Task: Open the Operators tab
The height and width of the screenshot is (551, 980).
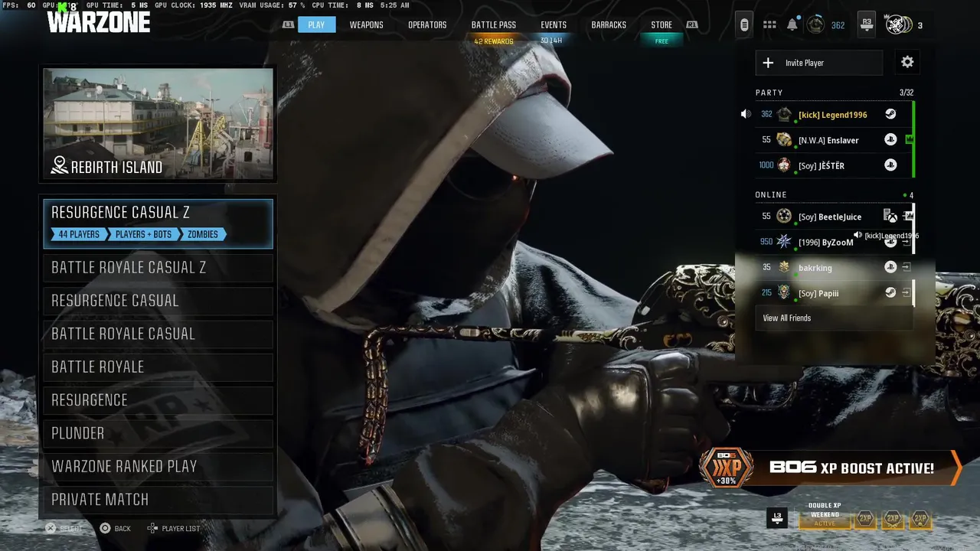Action: [427, 25]
